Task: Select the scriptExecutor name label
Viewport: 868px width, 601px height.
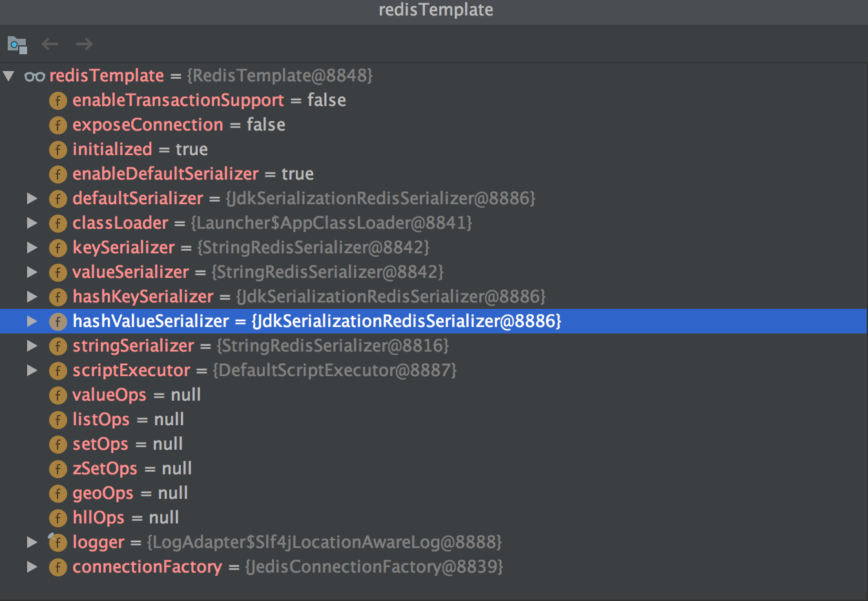Action: coord(131,370)
